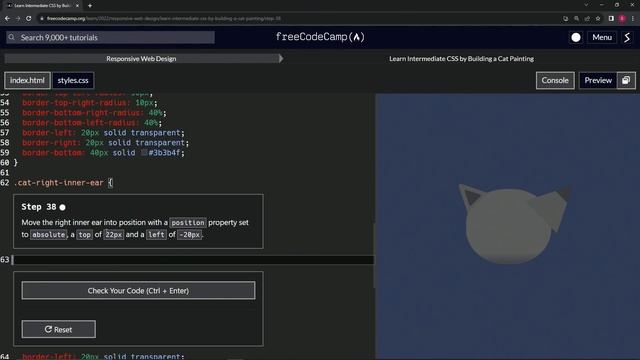Screen dimensions: 640x360
Task: Place the cursor on editable line 63
Action: [x=193, y=260]
